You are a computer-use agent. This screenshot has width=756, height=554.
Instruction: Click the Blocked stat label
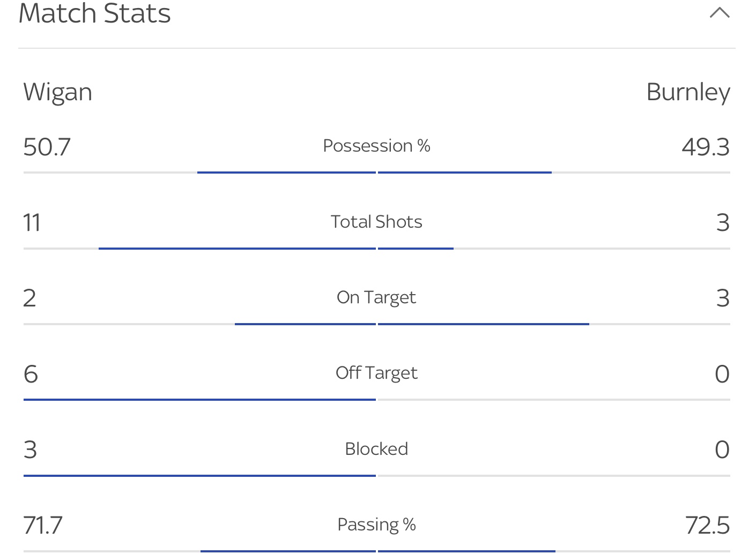[376, 448]
